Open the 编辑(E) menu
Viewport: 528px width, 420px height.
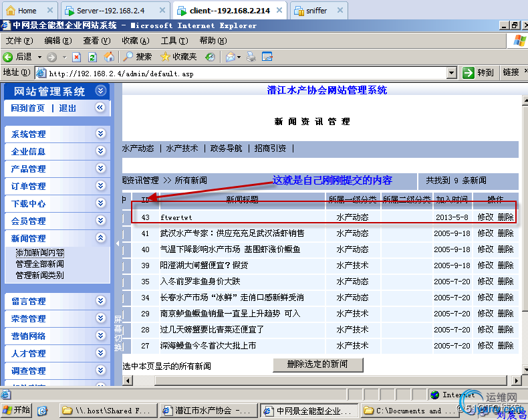pyautogui.click(x=58, y=41)
